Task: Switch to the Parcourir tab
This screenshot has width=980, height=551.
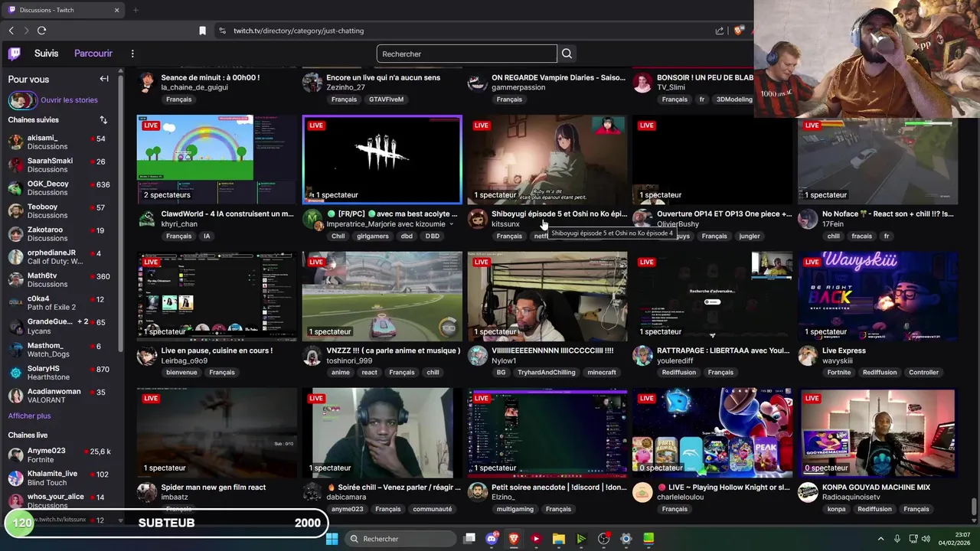Action: [93, 54]
